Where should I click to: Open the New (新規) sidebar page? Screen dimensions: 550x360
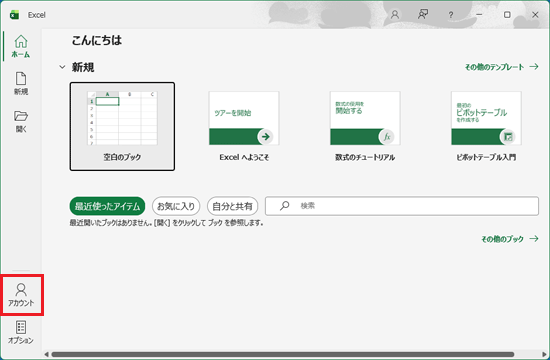click(x=21, y=84)
